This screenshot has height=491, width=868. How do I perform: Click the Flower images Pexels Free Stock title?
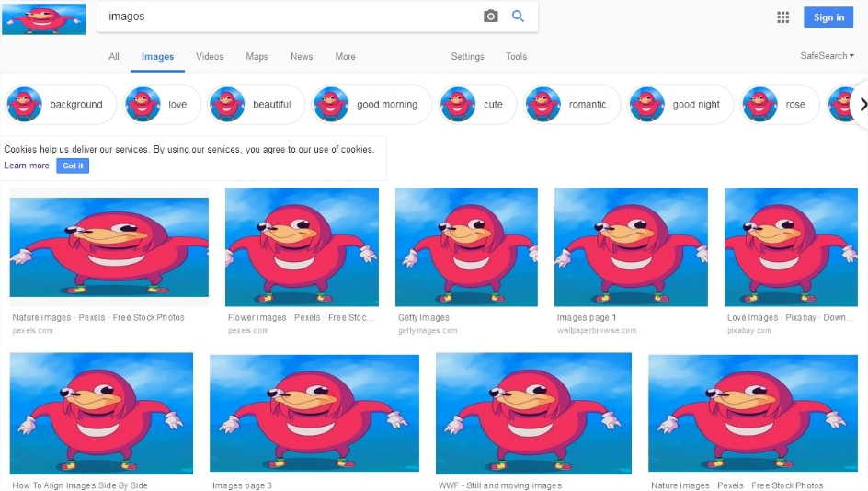[301, 318]
